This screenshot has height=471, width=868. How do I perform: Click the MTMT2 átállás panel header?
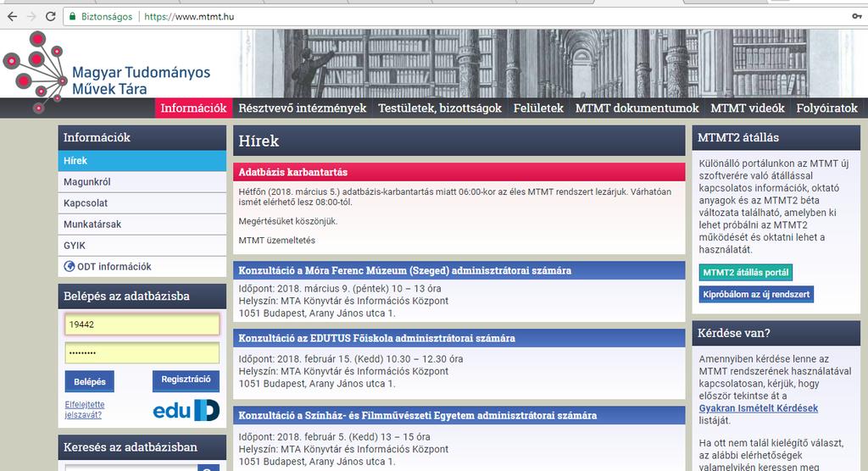tap(776, 137)
